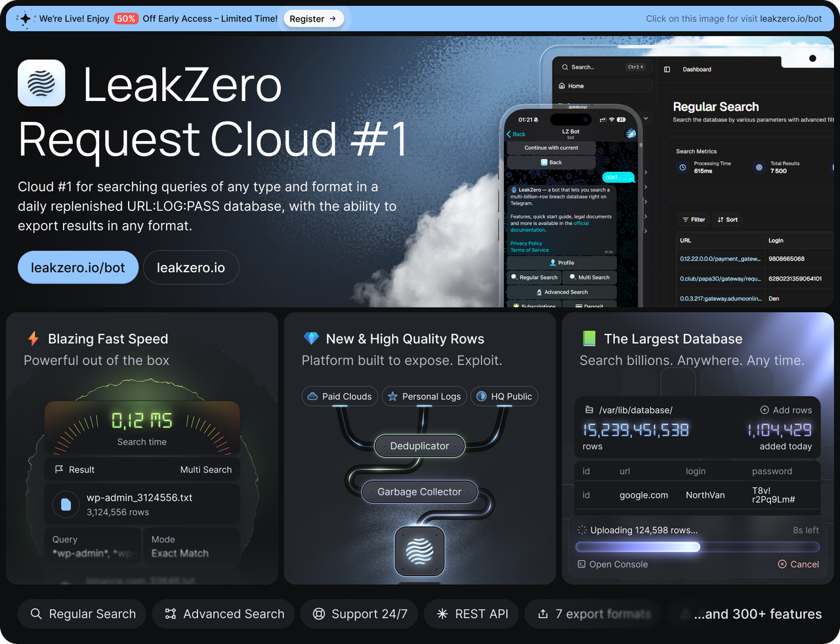Click the LeakZero wave logo icon
840x644 pixels.
[41, 83]
